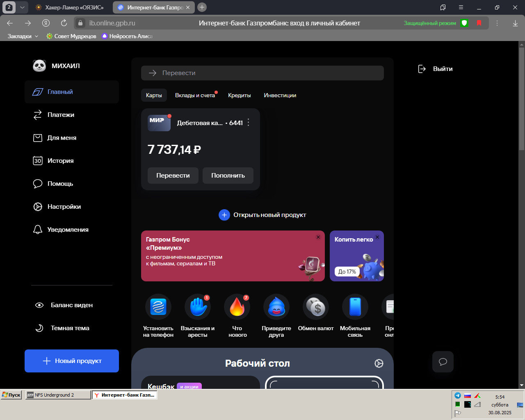
Task: Expand the Закладки bookmarks dropdown
Action: [x=23, y=36]
